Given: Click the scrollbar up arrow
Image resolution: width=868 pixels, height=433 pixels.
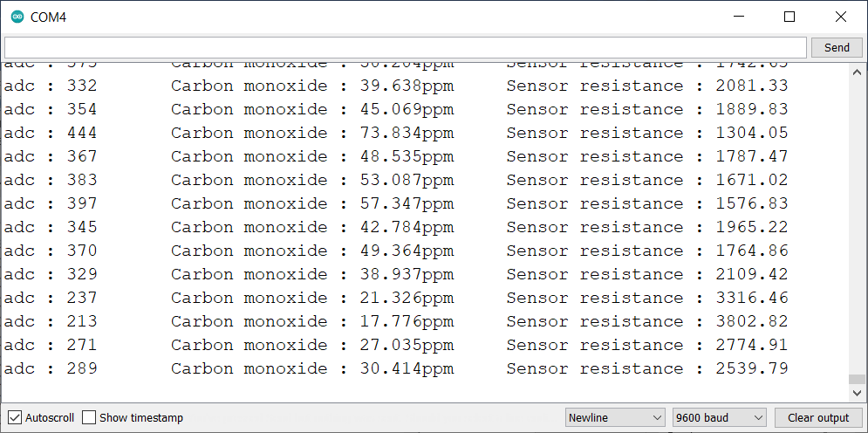Looking at the screenshot, I should click(857, 72).
